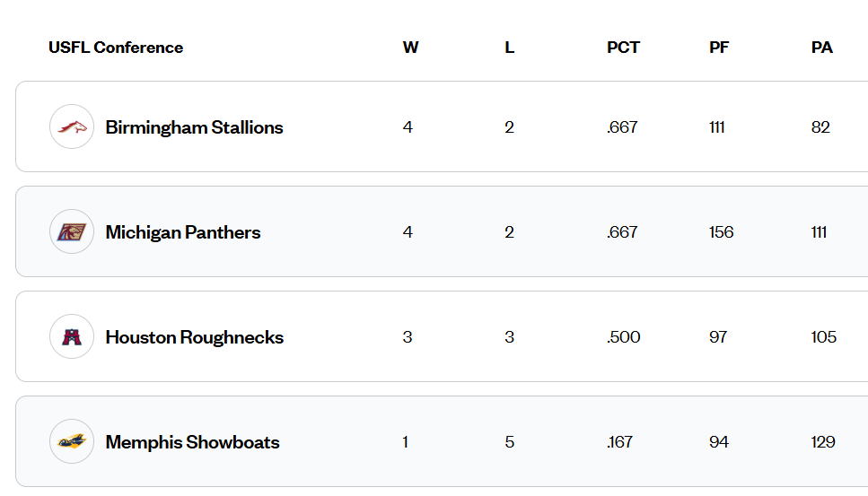Click the PCT column header
Viewport: 868px width, 496px height.
(x=623, y=48)
